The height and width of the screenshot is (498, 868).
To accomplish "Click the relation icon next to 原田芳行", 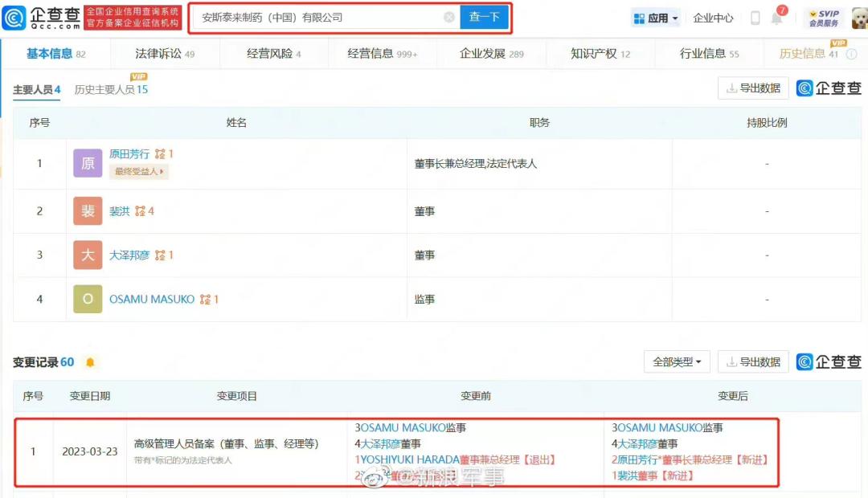I will 160,153.
